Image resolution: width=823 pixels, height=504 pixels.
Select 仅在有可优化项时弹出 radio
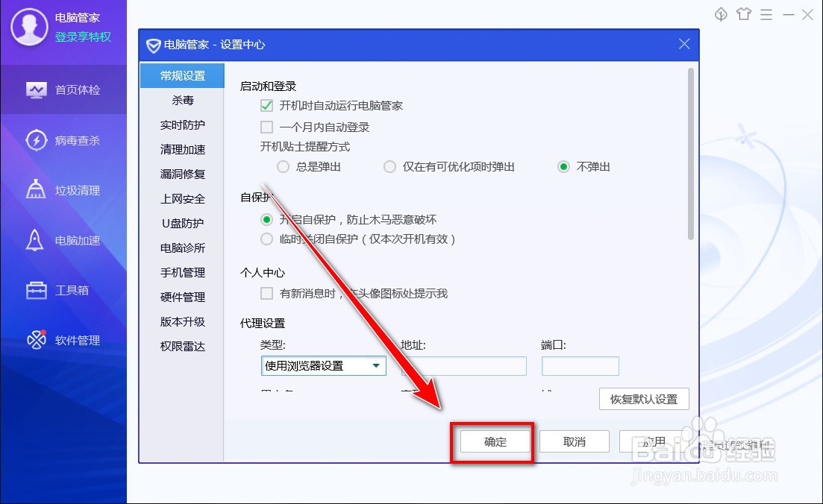tap(389, 167)
